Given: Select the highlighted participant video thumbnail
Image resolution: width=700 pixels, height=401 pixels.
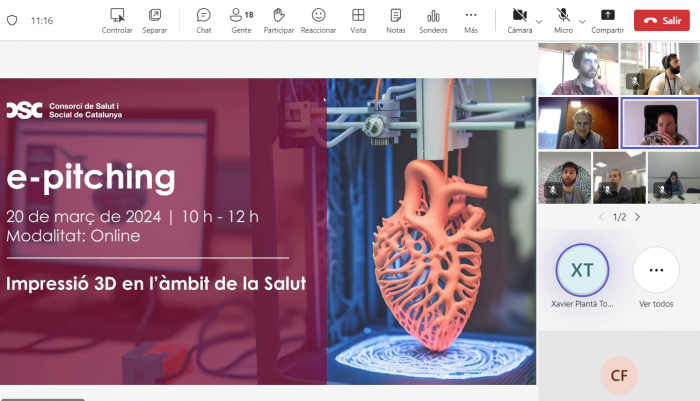Looking at the screenshot, I should (x=659, y=123).
